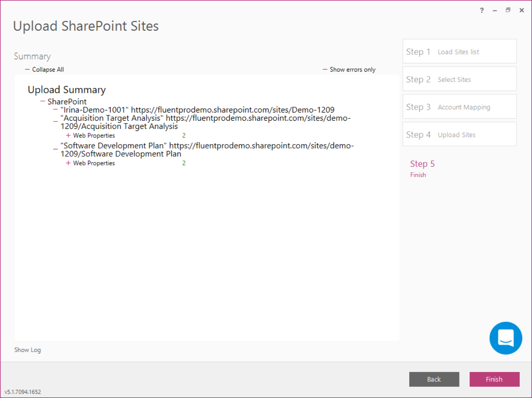Click count 2 beside Software Development Web Properties
This screenshot has width=532, height=398.
(184, 163)
